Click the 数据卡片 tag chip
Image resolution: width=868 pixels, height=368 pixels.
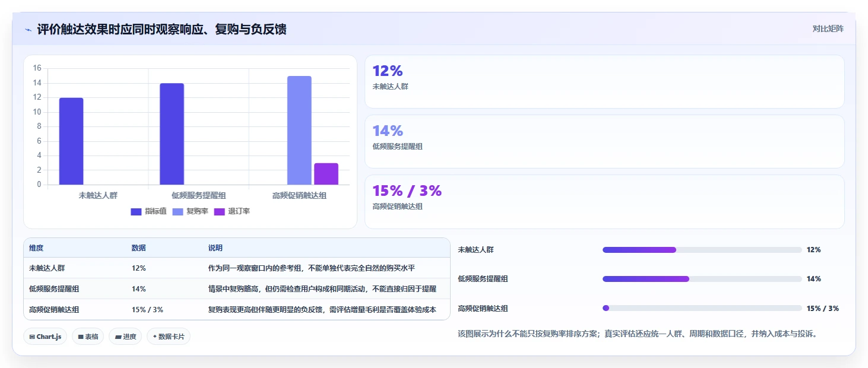[x=169, y=337]
